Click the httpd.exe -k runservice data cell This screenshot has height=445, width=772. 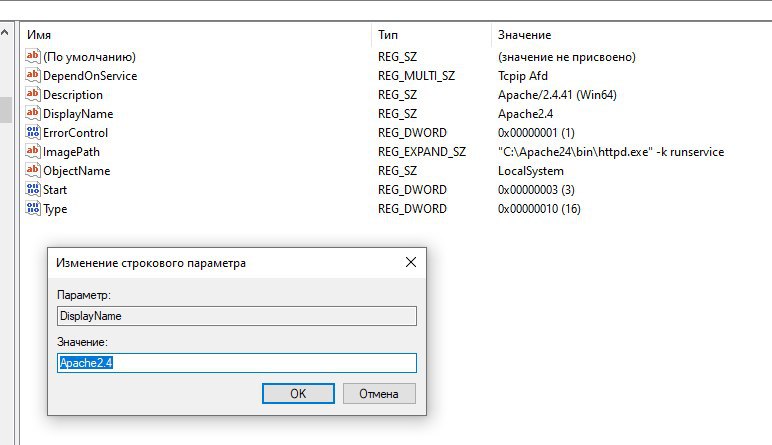click(611, 152)
